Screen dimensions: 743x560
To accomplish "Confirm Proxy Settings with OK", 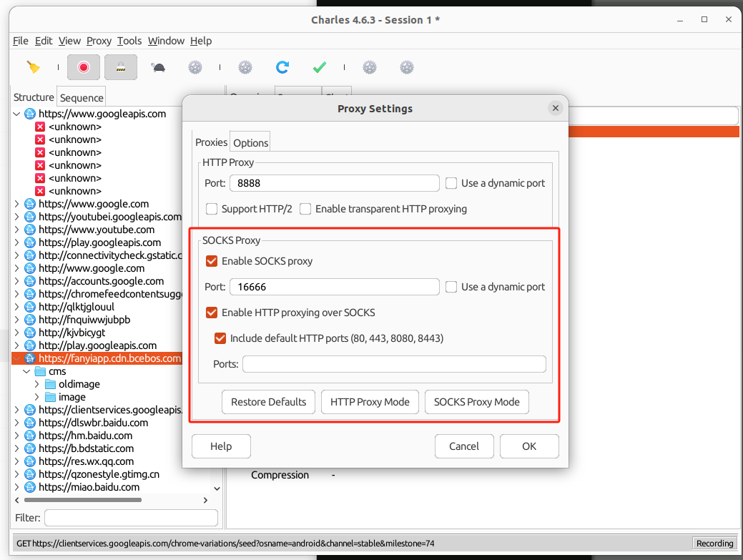I will (528, 446).
